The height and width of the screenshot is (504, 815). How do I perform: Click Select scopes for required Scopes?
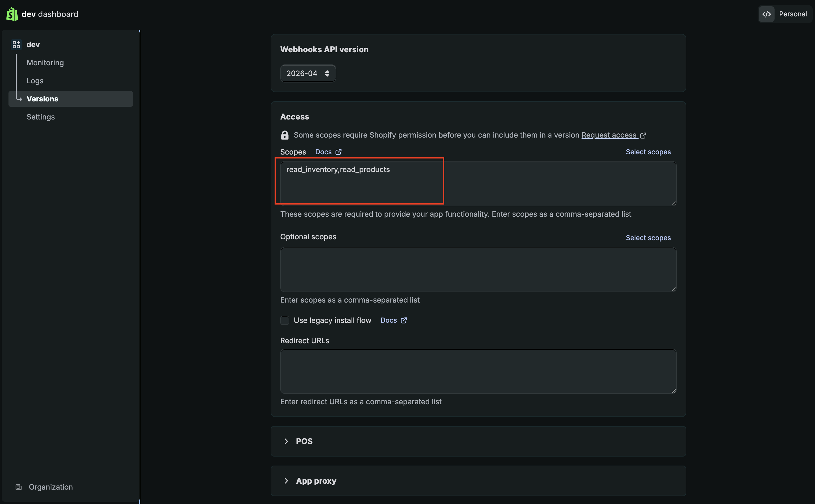click(x=648, y=152)
